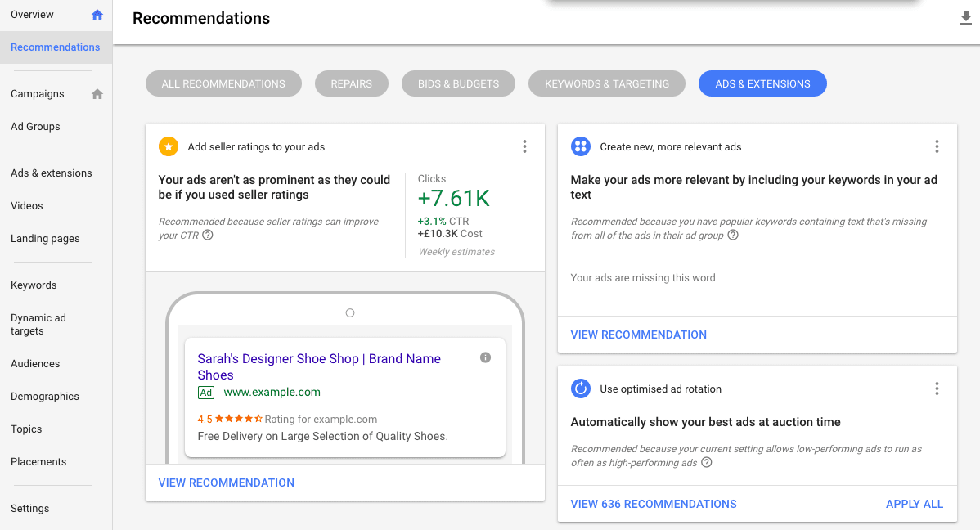
Task: Open Videos in the sidebar
Action: coord(27,205)
